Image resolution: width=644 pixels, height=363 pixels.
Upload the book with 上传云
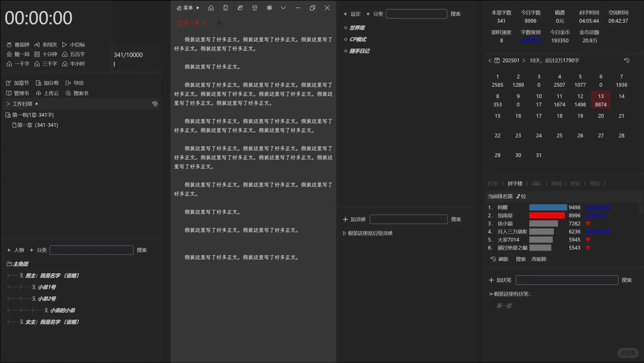[47, 93]
